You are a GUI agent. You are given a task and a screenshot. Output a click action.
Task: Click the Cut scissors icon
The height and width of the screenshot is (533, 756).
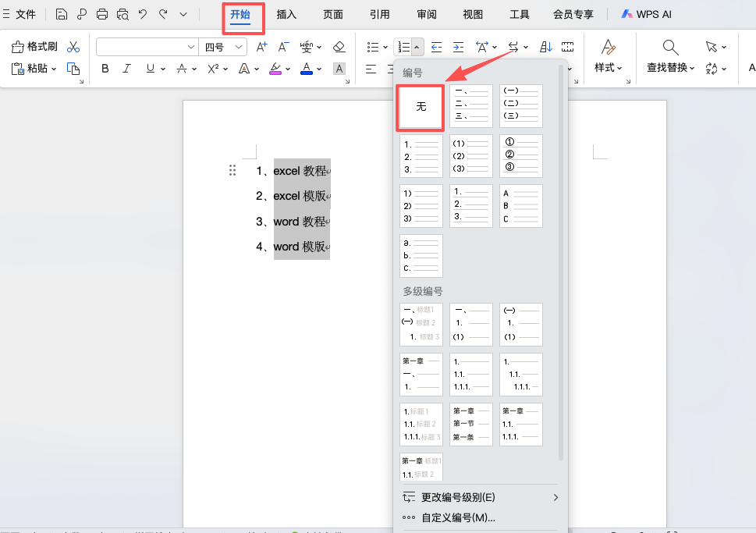pos(73,47)
